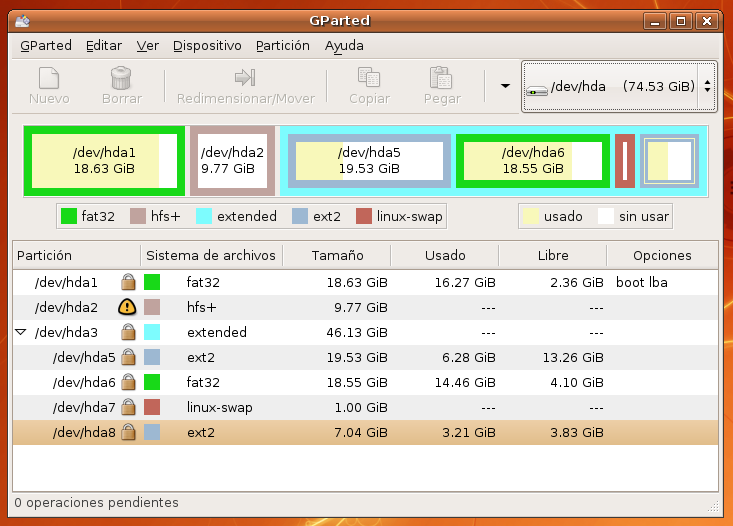Sort by the Tamaño column header
Image resolution: width=733 pixels, height=526 pixels.
pos(337,256)
